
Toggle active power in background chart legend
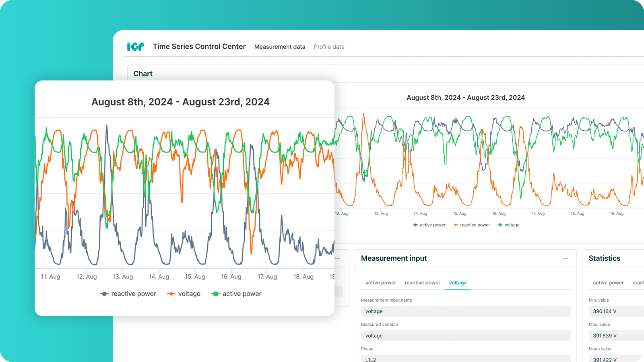(429, 225)
